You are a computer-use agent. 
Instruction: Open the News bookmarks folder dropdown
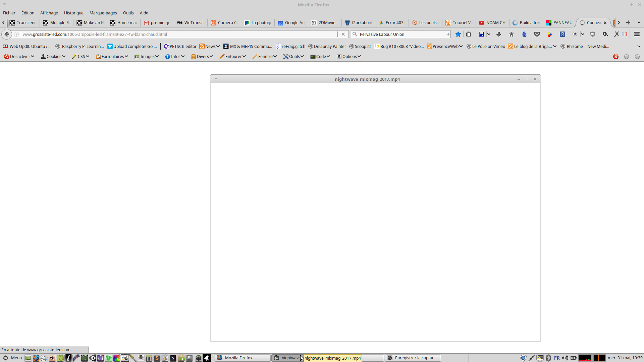click(210, 46)
